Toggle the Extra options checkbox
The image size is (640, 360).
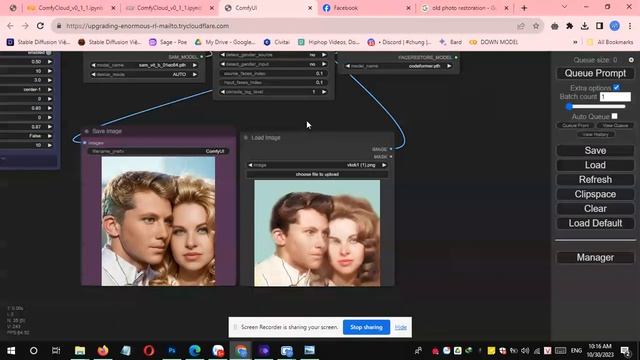616,87
